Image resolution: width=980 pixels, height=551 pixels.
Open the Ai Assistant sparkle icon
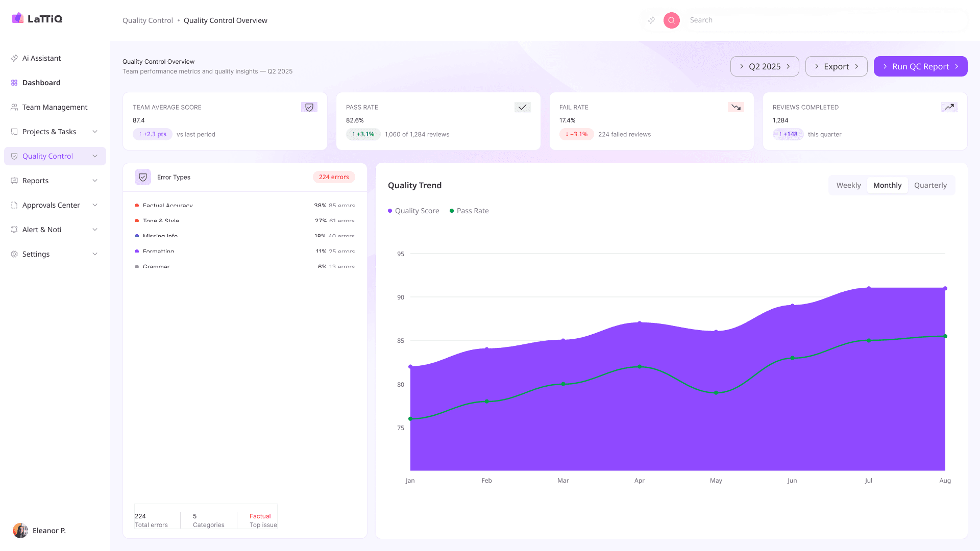[x=14, y=58]
